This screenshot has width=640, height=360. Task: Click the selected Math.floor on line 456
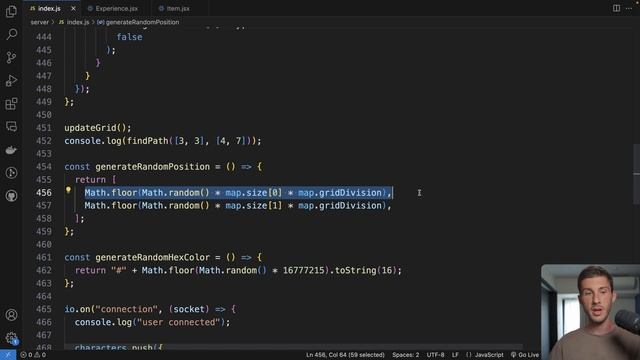click(111, 193)
